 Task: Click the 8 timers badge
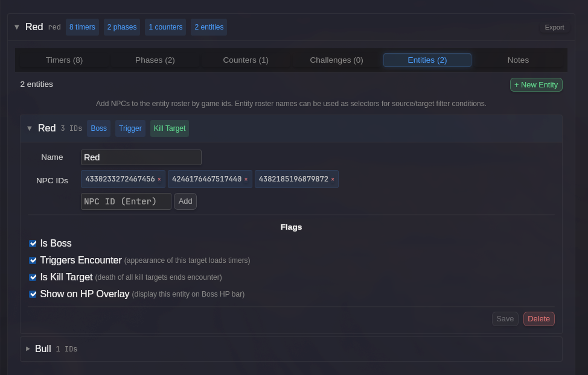pyautogui.click(x=82, y=27)
